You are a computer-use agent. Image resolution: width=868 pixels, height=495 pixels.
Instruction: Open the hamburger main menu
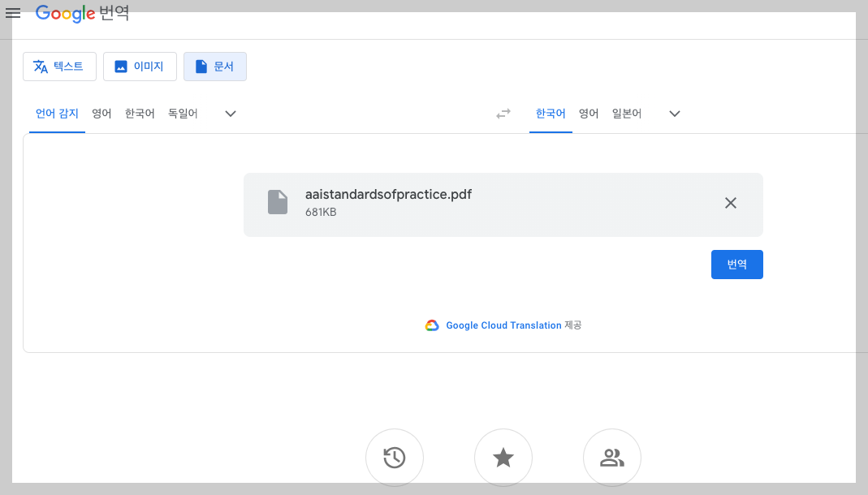[13, 13]
